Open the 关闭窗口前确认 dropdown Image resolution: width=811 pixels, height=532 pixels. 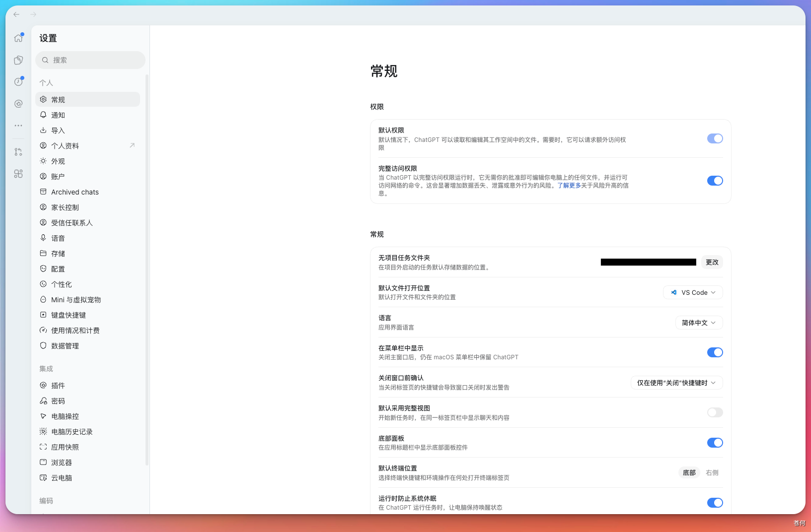676,383
